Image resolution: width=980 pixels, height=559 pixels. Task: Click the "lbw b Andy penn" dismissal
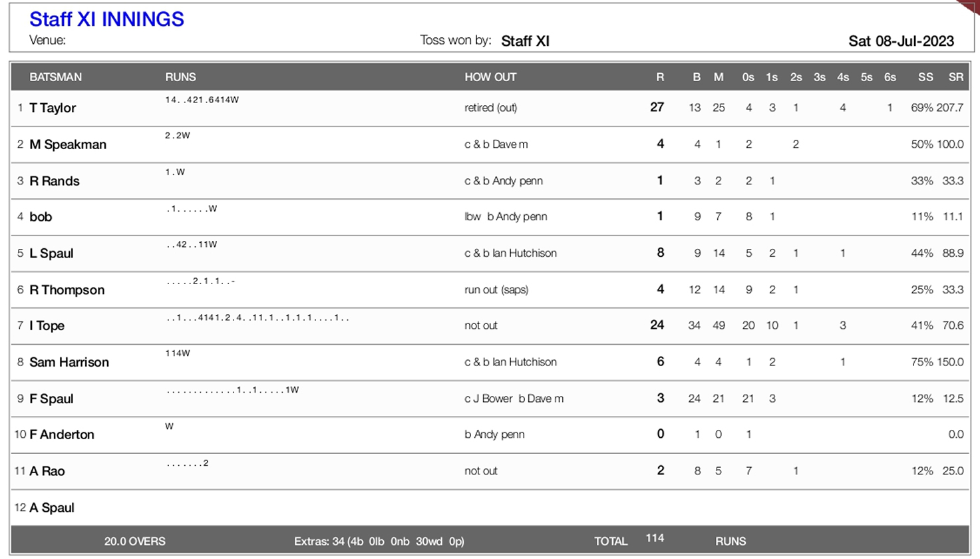pos(506,217)
